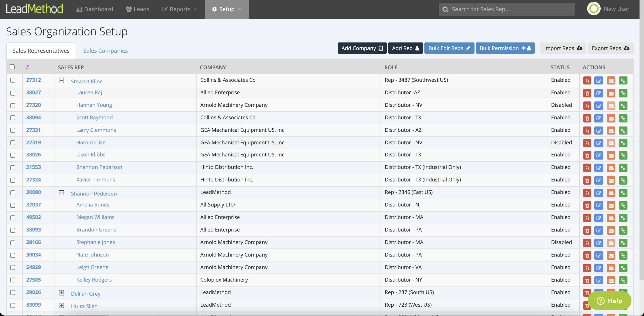Image resolution: width=644 pixels, height=316 pixels.
Task: Check the select-all checkbox in the header
Action: [13, 67]
